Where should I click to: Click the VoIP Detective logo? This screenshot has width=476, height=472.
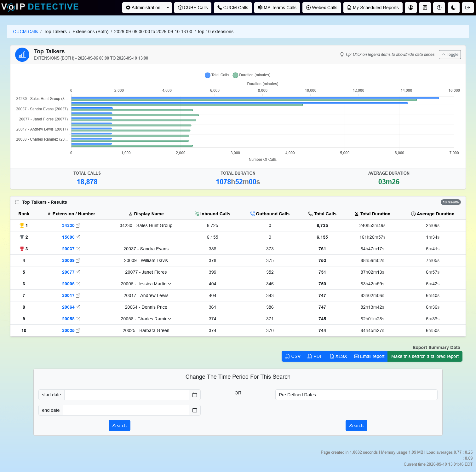pyautogui.click(x=40, y=7)
